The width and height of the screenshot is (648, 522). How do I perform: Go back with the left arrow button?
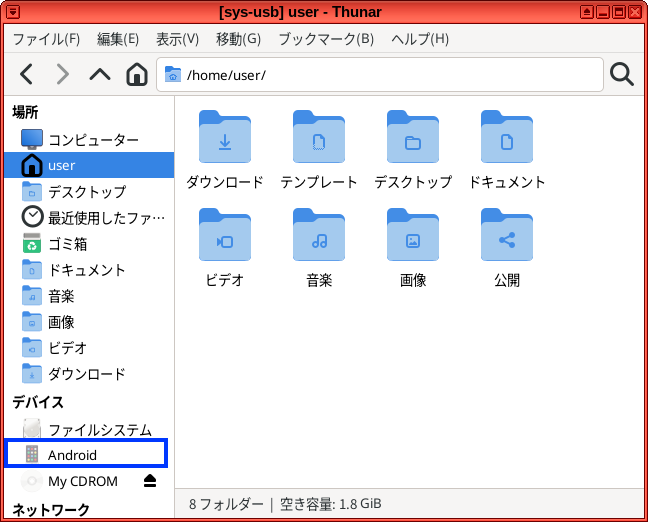coord(27,74)
